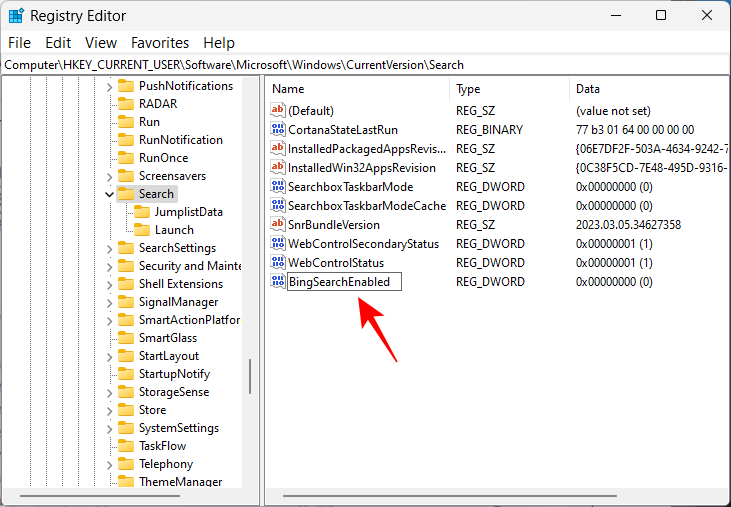Screen dimensions: 731x507
Task: Click the Launch folder icon
Action: (x=141, y=230)
